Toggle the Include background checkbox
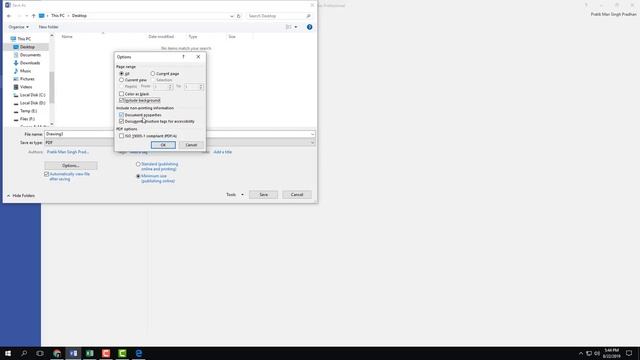 click(x=122, y=100)
